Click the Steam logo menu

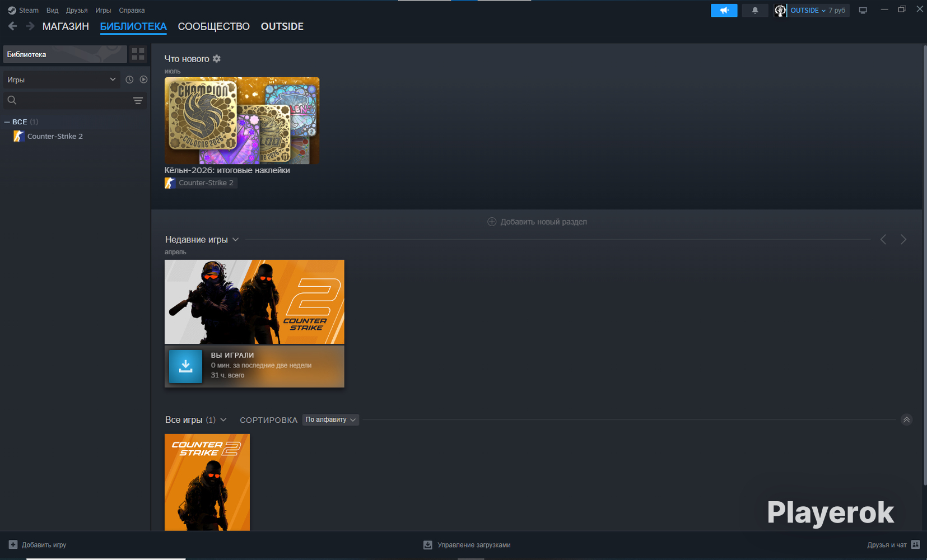tap(23, 10)
